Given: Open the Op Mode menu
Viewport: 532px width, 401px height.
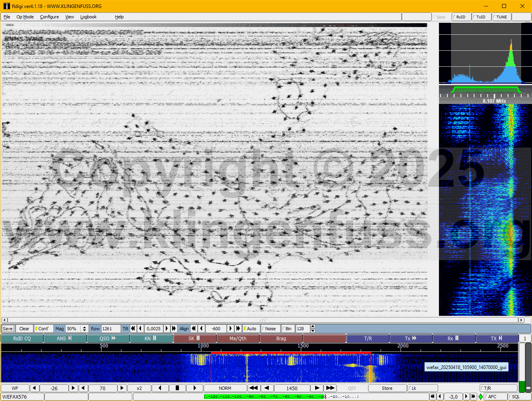Looking at the screenshot, I should [25, 17].
